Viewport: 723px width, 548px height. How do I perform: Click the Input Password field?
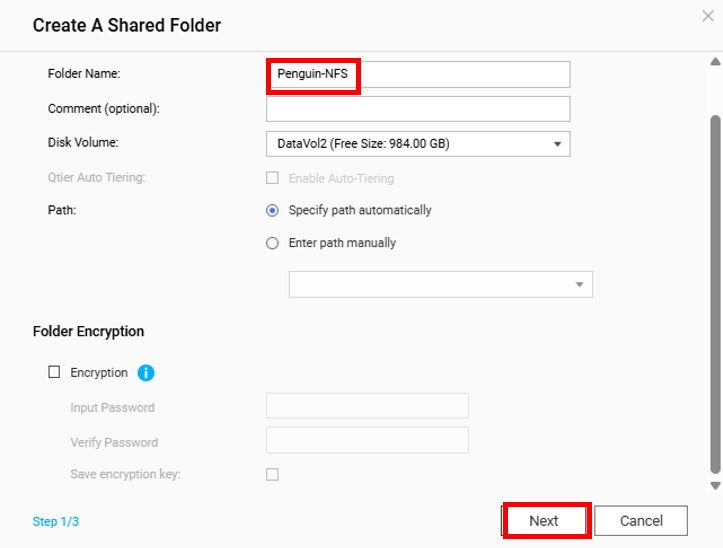(367, 406)
